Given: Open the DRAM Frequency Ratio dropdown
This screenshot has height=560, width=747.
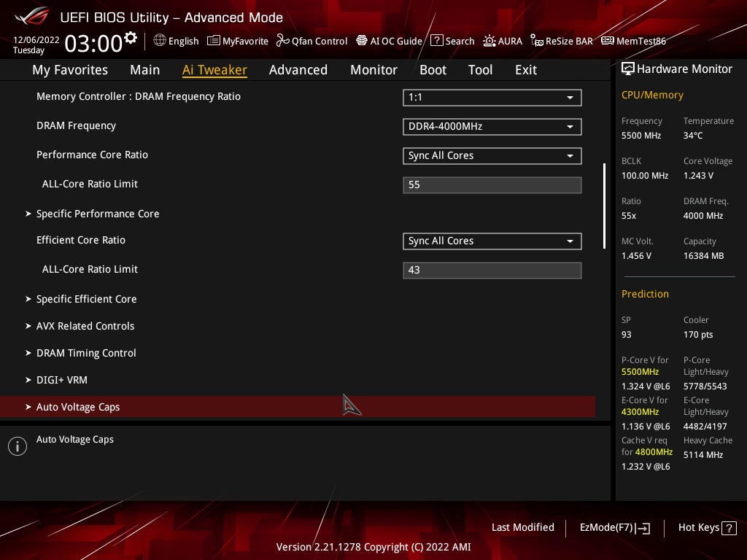Looking at the screenshot, I should tap(492, 98).
